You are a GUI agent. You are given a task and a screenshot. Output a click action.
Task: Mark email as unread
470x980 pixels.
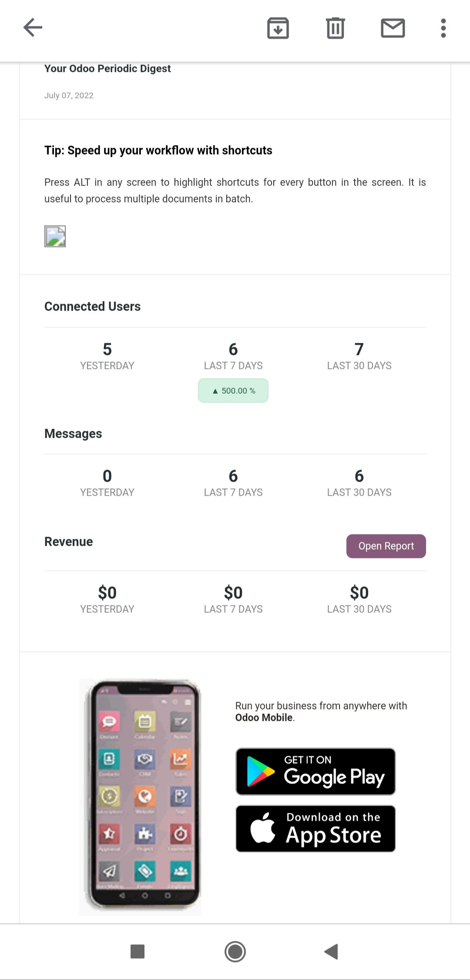393,28
